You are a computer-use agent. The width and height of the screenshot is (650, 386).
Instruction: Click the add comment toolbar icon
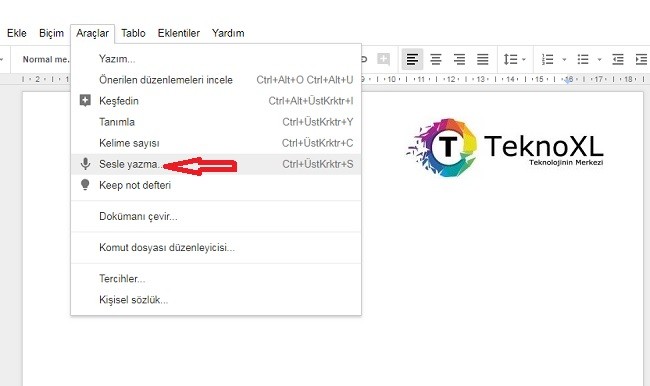383,59
